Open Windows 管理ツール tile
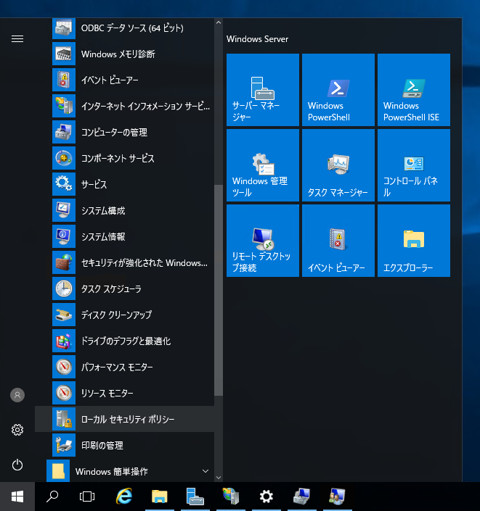The height and width of the screenshot is (511, 480). [263, 165]
